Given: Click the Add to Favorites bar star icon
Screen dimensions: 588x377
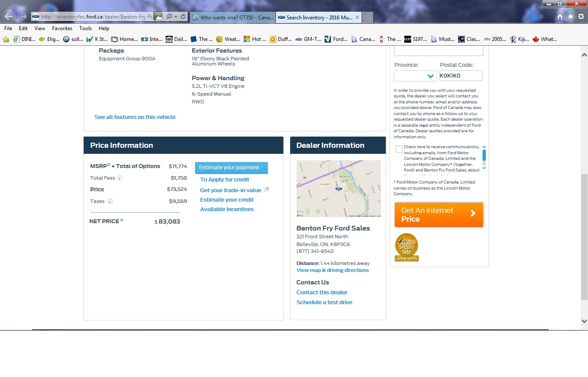Looking at the screenshot, I should click(6, 39).
